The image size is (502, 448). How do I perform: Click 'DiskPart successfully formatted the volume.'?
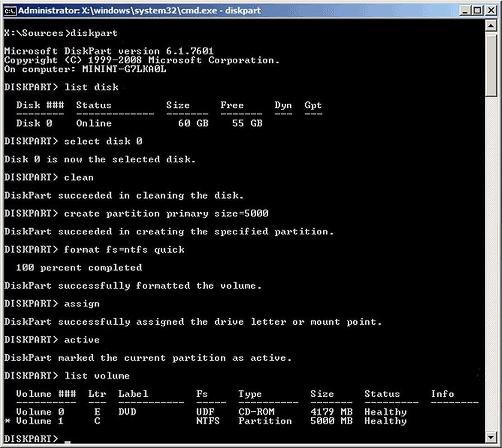(133, 285)
